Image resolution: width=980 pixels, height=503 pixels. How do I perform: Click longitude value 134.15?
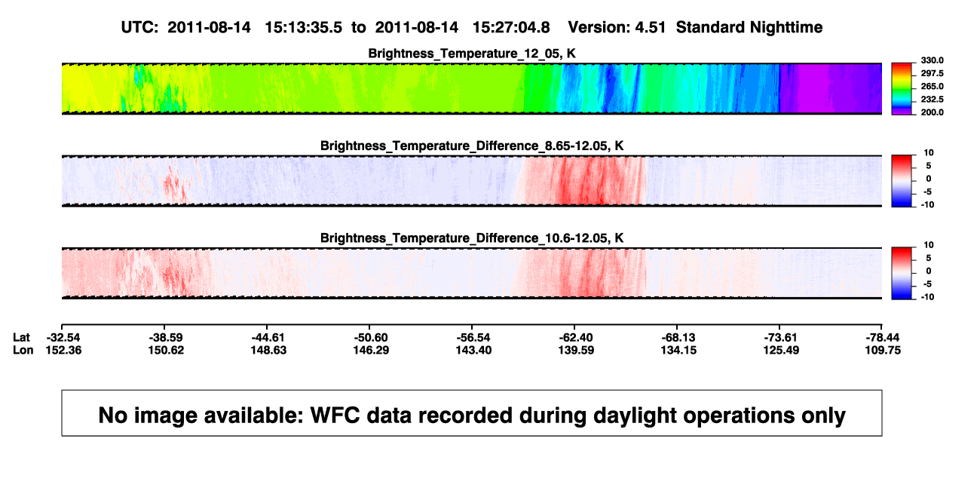[x=678, y=350]
